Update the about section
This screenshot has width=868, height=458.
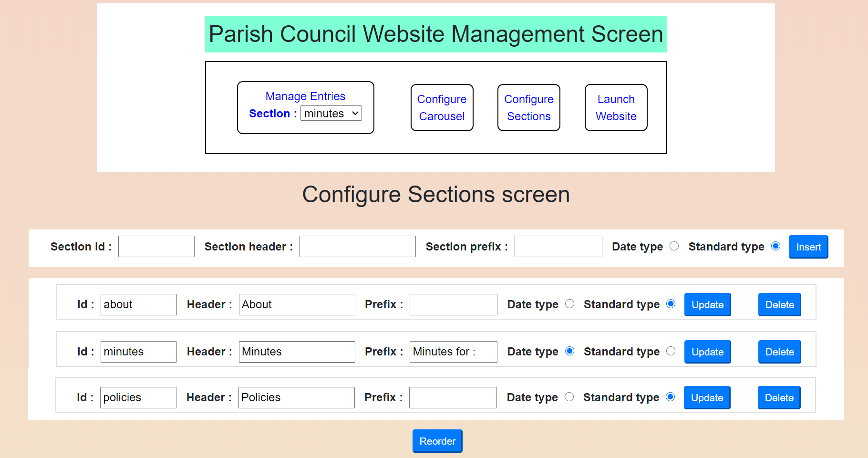707,305
